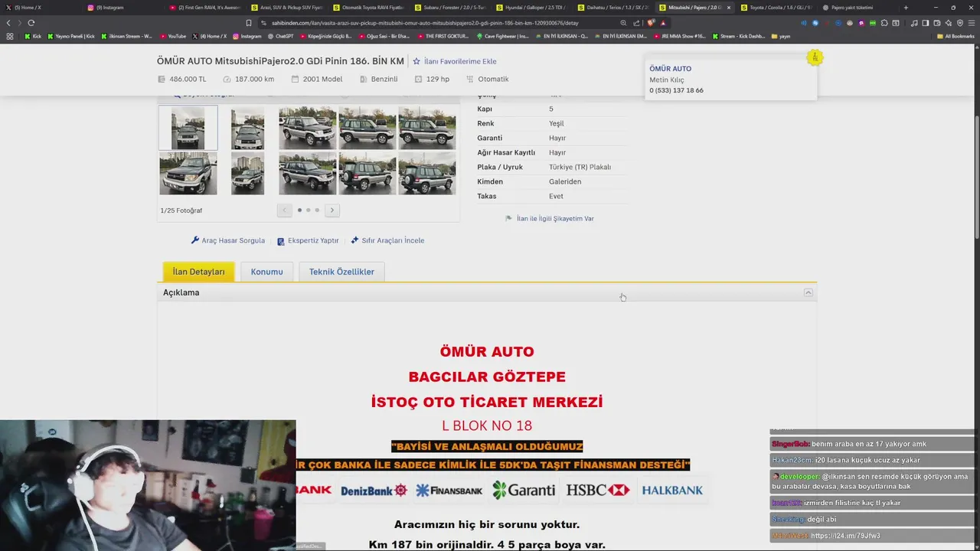Viewport: 980px width, 551px height.
Task: Click the price tag icon beside 486.000 TL
Action: pyautogui.click(x=162, y=79)
